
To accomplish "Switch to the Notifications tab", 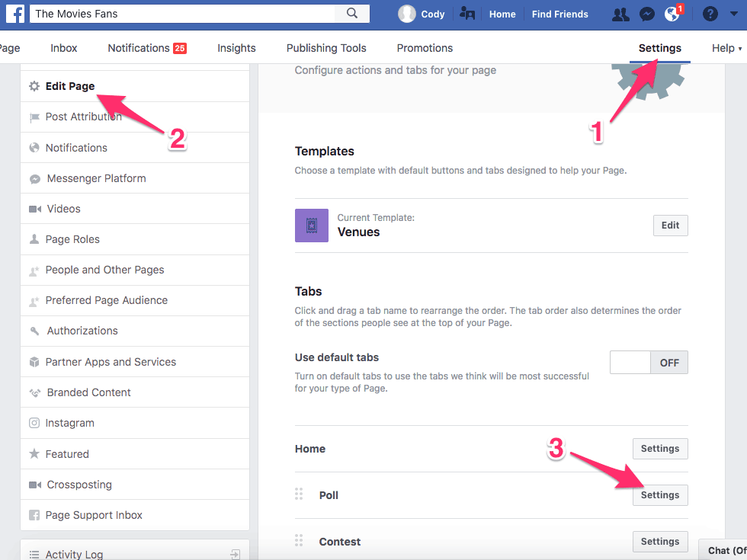I will pos(138,47).
